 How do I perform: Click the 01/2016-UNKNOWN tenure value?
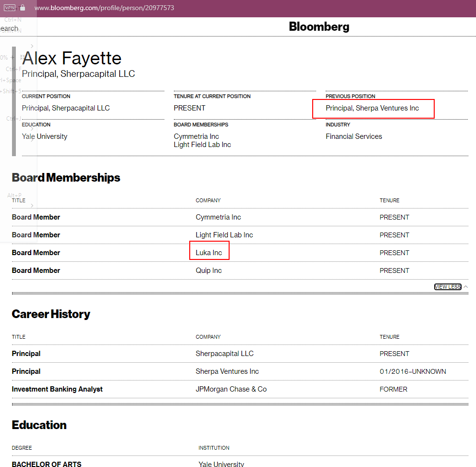[x=413, y=371]
